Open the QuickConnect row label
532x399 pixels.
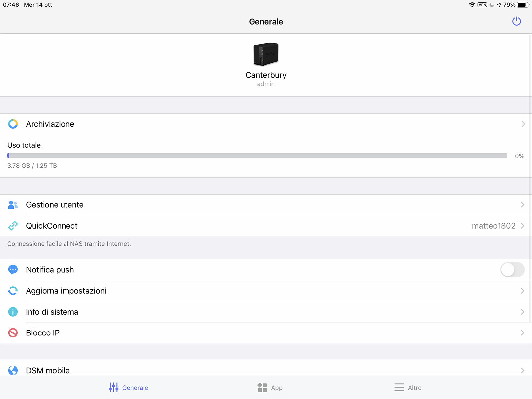pos(52,226)
